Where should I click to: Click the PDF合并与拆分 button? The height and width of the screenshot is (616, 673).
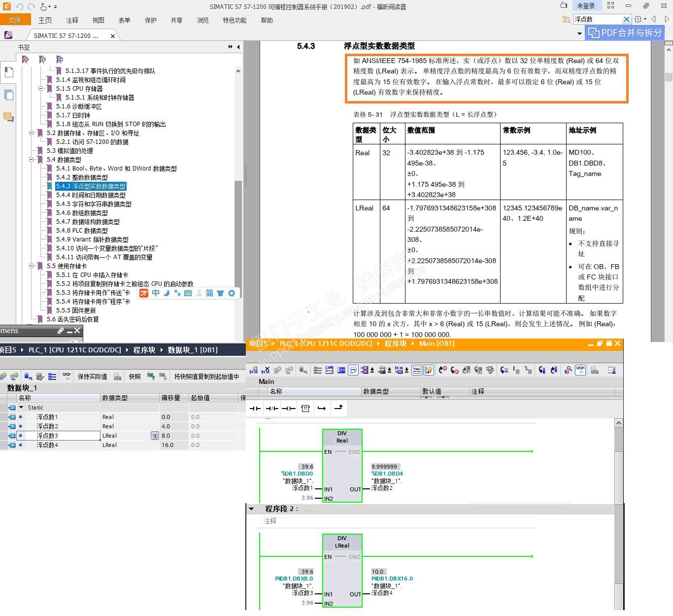625,33
